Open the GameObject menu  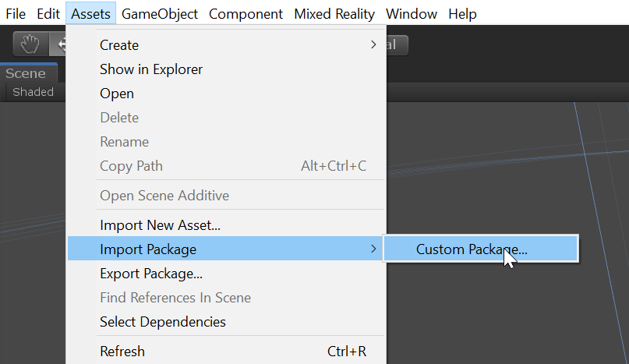(159, 14)
